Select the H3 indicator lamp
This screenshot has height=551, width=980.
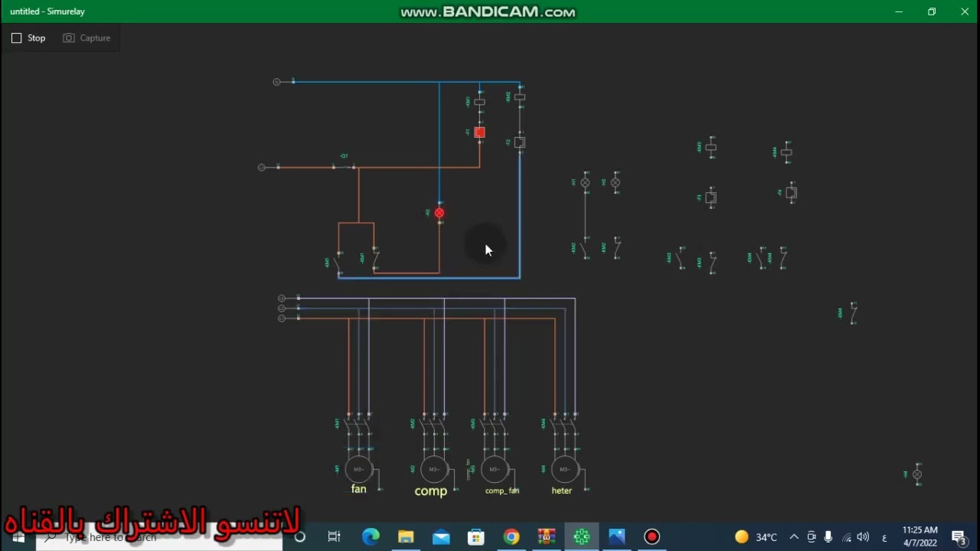point(616,182)
